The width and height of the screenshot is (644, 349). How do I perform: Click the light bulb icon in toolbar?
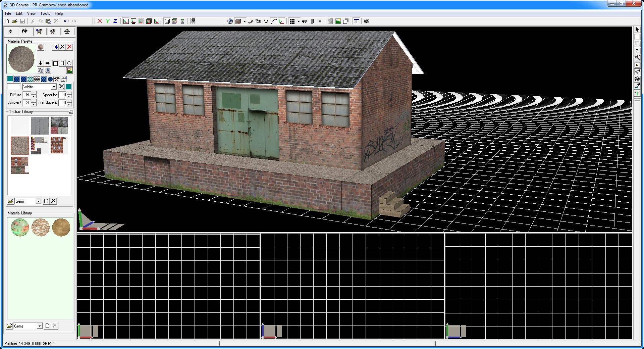coord(266,21)
